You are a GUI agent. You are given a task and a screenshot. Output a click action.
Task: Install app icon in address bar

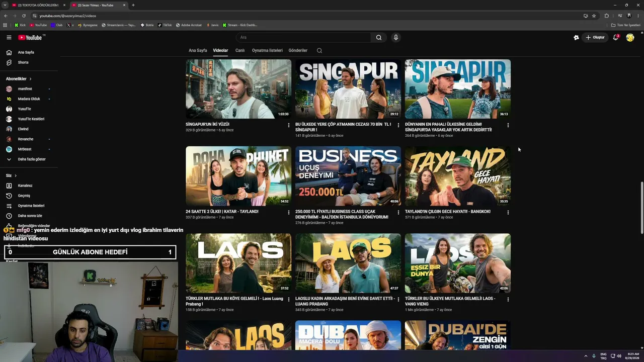pyautogui.click(x=586, y=16)
